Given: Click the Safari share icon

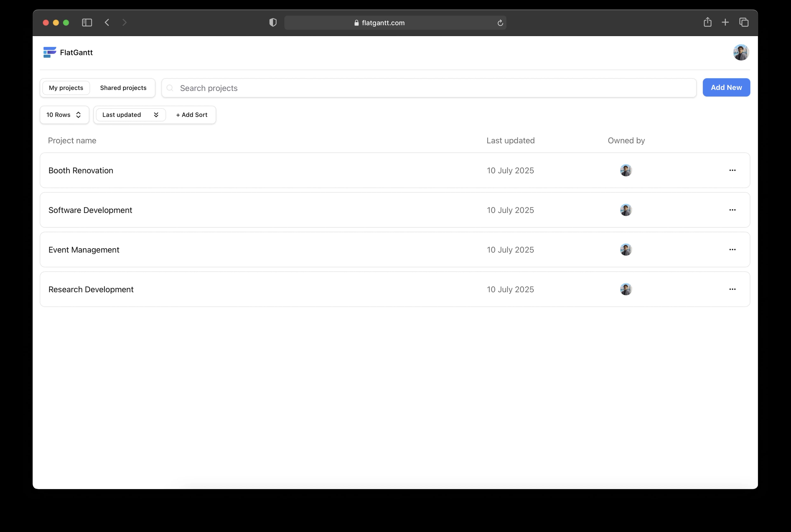Looking at the screenshot, I should (708, 22).
